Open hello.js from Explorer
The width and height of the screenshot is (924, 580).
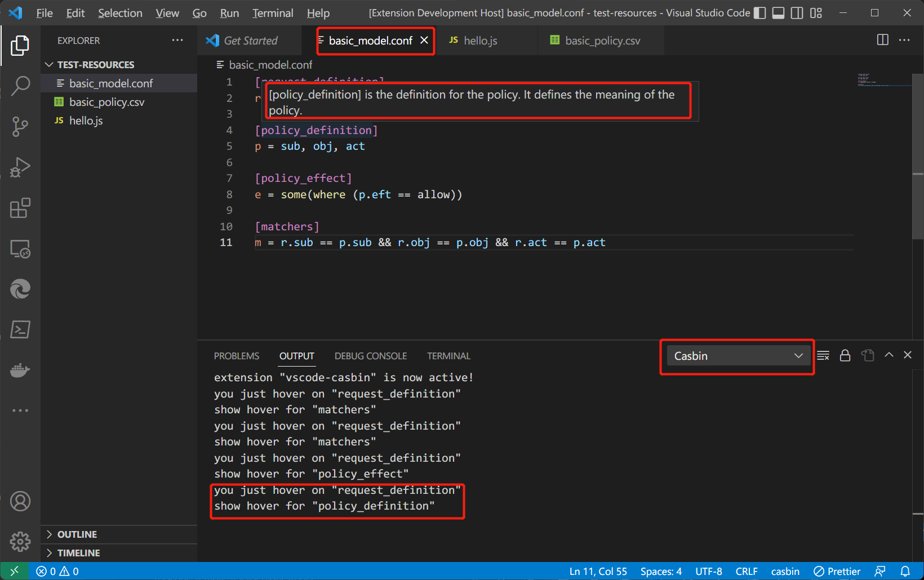tap(119, 121)
